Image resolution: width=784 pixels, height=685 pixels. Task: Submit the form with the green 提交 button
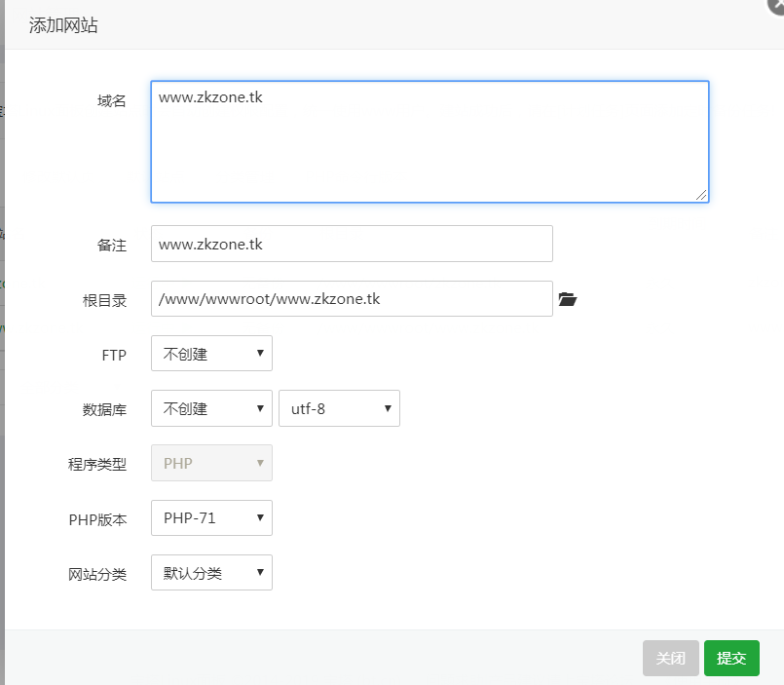(x=731, y=659)
